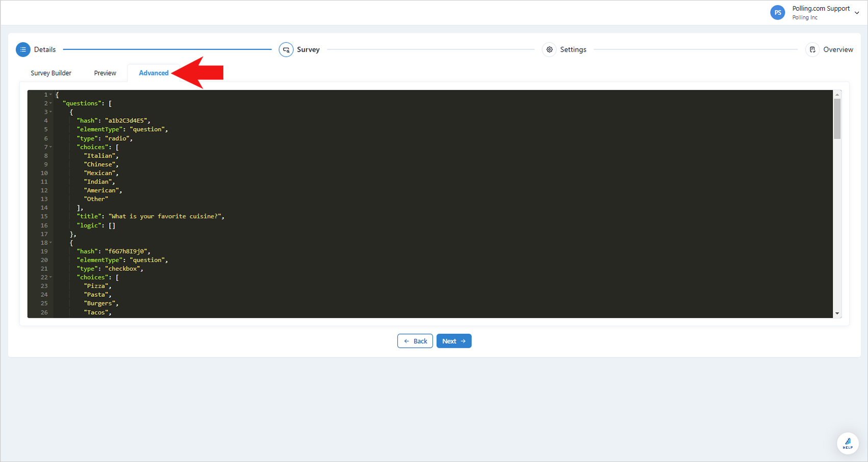
Task: Click the "Chinese" choice line
Action: (99, 164)
